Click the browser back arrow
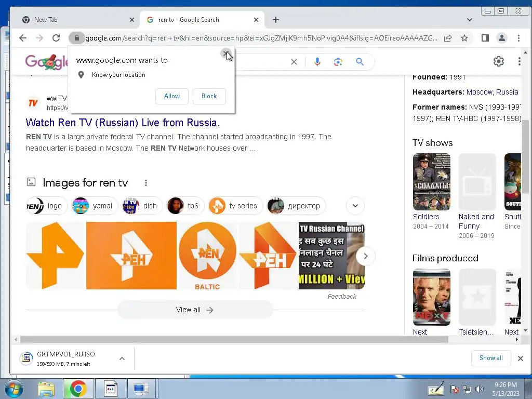532x399 pixels. (23, 38)
